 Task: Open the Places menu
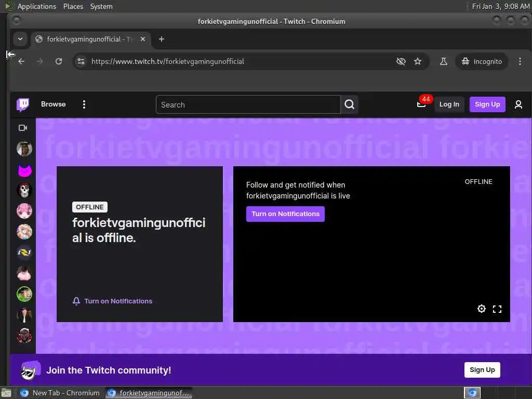pos(73,6)
